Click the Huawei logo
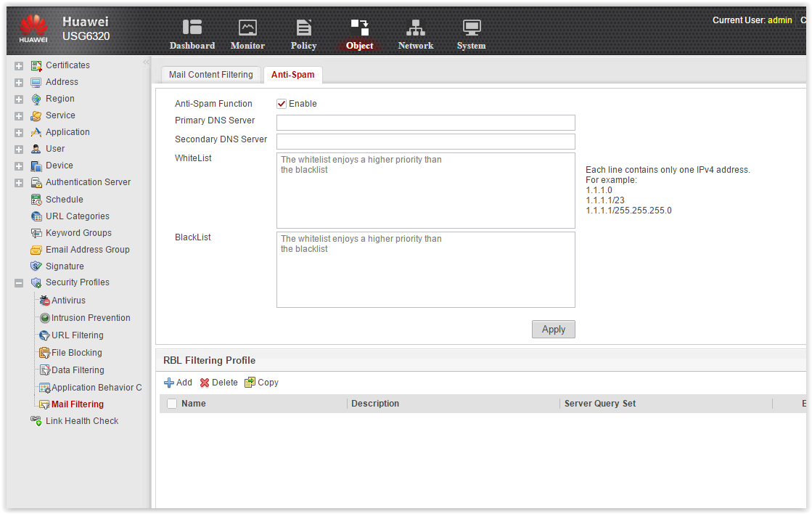This screenshot has height=514, width=812. [33, 28]
